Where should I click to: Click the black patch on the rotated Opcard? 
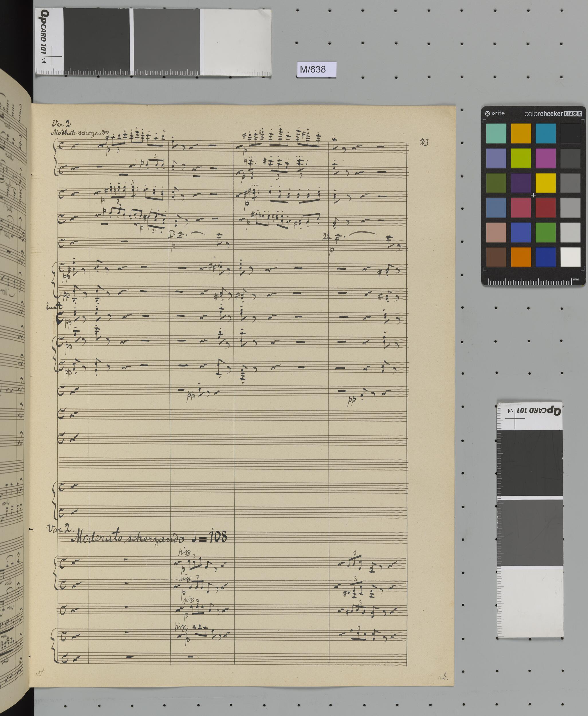point(530,463)
